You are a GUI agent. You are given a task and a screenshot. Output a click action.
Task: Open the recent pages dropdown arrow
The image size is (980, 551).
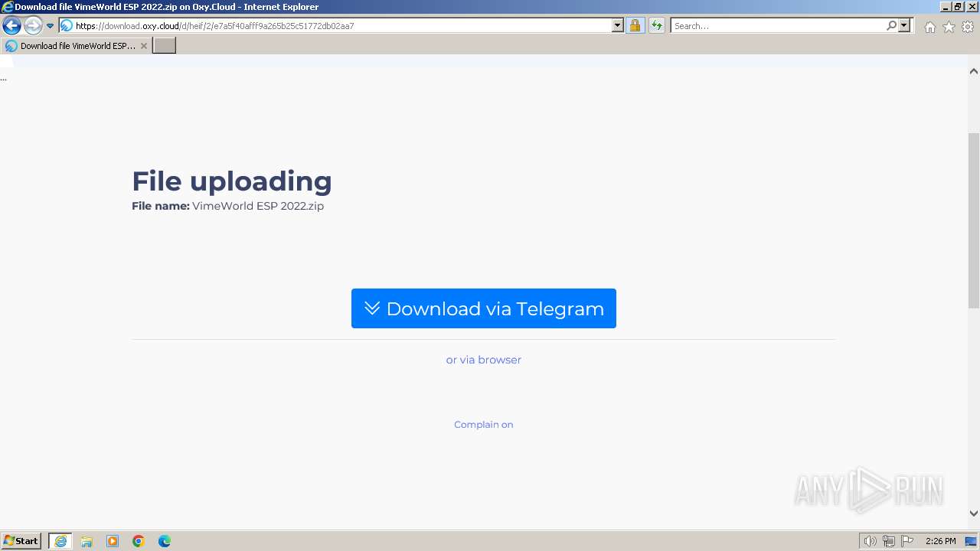51,26
